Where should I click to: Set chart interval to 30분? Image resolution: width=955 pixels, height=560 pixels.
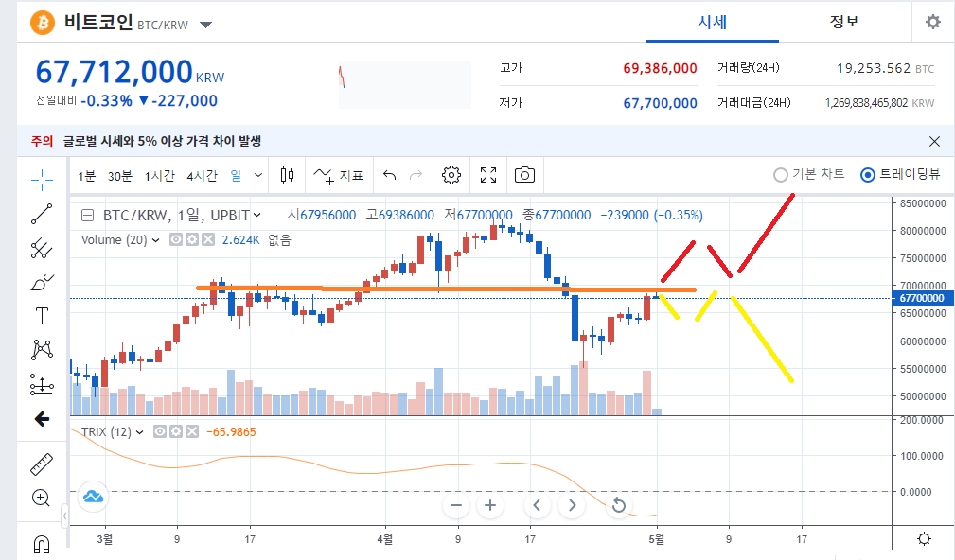(119, 176)
